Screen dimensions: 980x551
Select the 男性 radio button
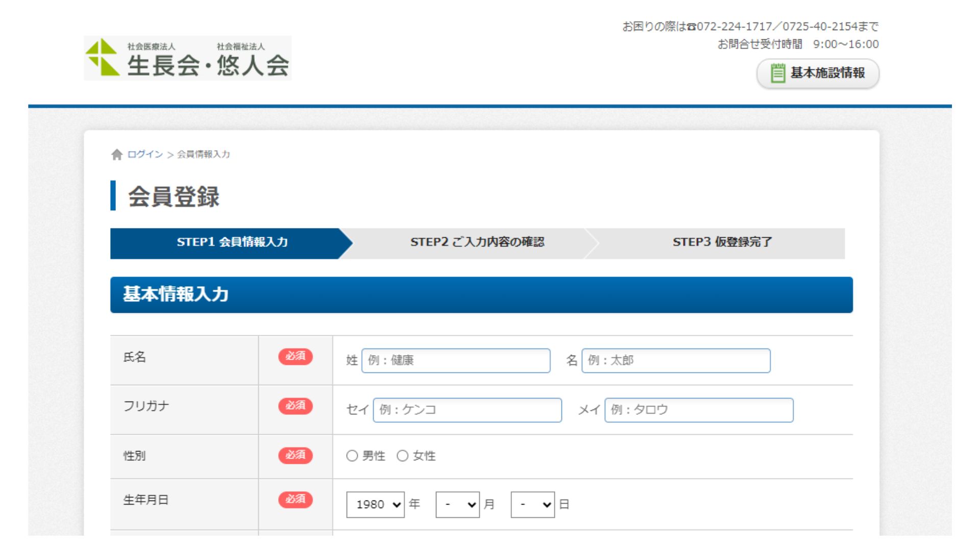[352, 456]
